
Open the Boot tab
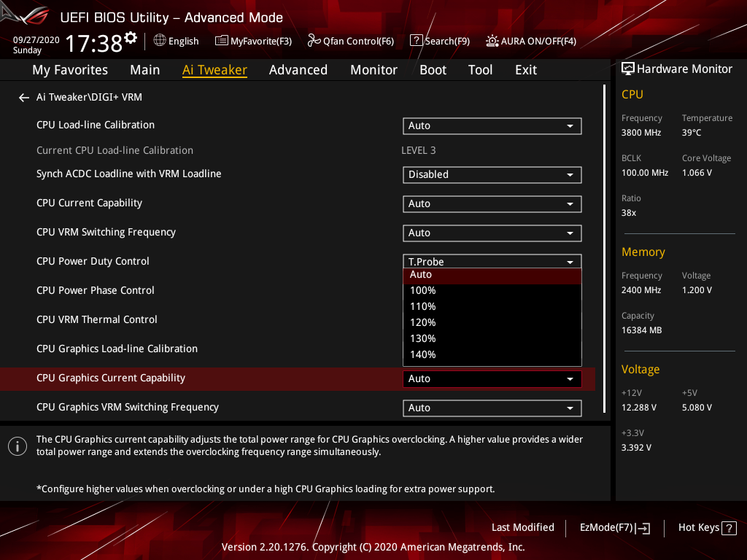tap(433, 70)
